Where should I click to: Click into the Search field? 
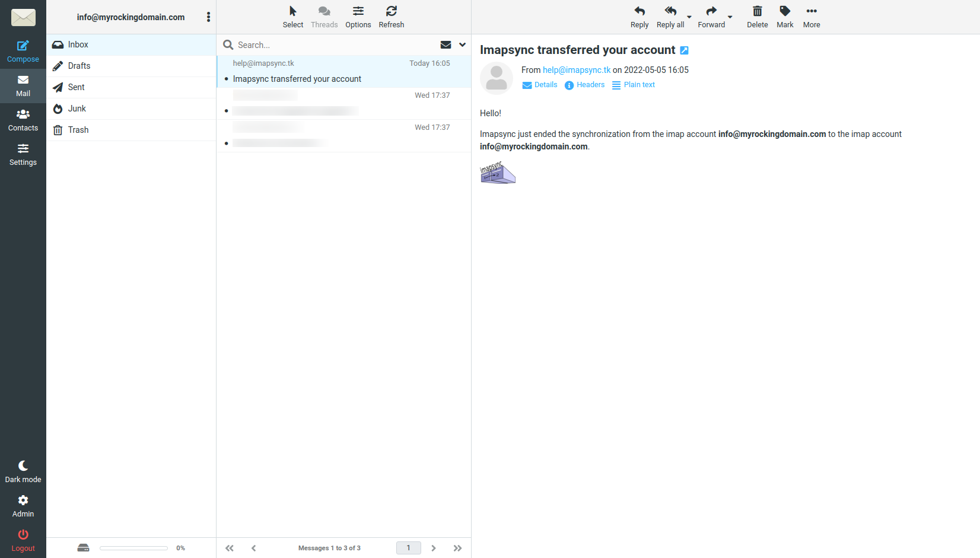click(335, 45)
